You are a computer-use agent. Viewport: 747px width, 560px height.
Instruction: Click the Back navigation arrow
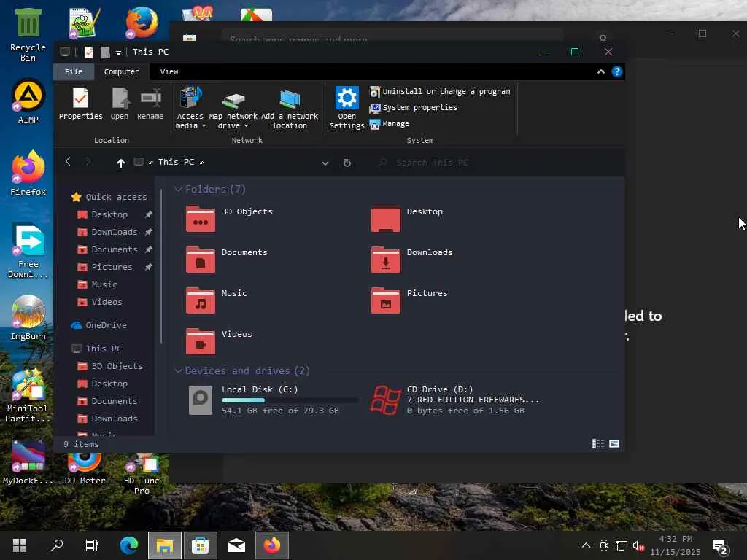68,161
